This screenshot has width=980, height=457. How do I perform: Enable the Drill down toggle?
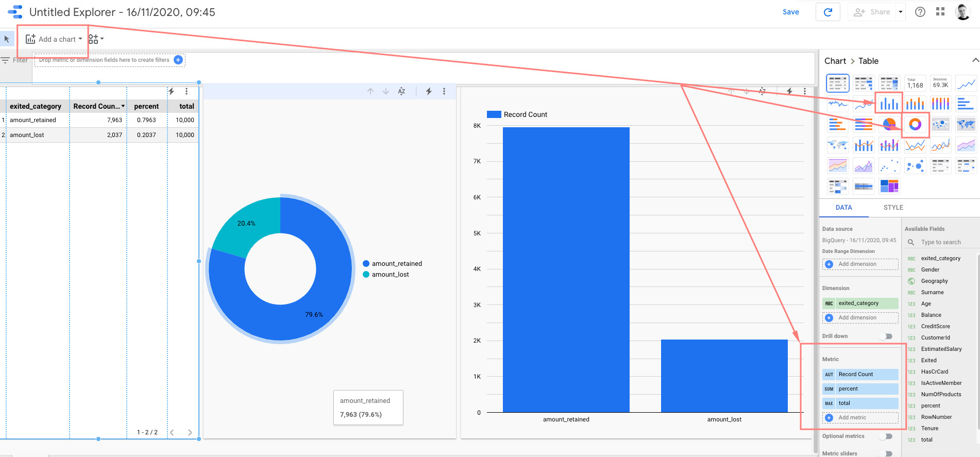pyautogui.click(x=886, y=336)
